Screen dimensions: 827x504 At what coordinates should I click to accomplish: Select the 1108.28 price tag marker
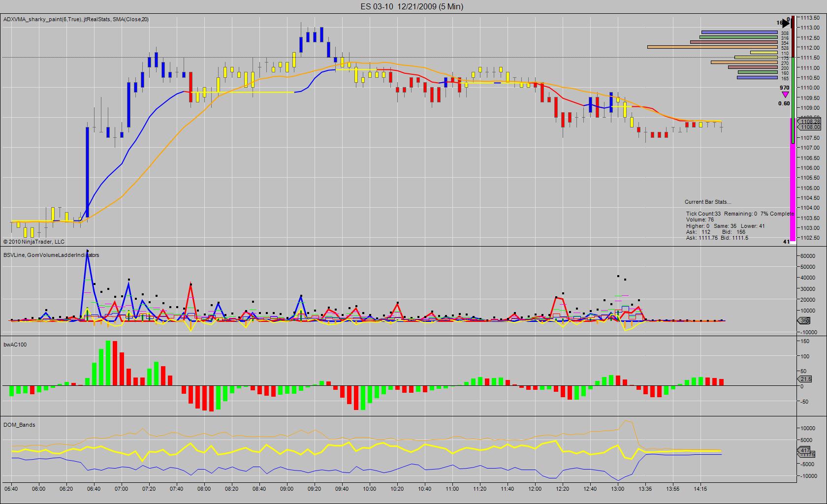coord(810,122)
